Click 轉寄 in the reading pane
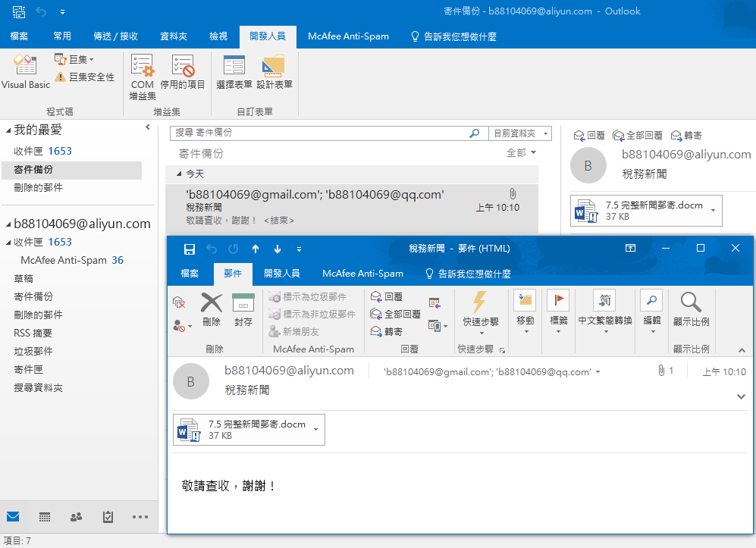 pyautogui.click(x=686, y=136)
